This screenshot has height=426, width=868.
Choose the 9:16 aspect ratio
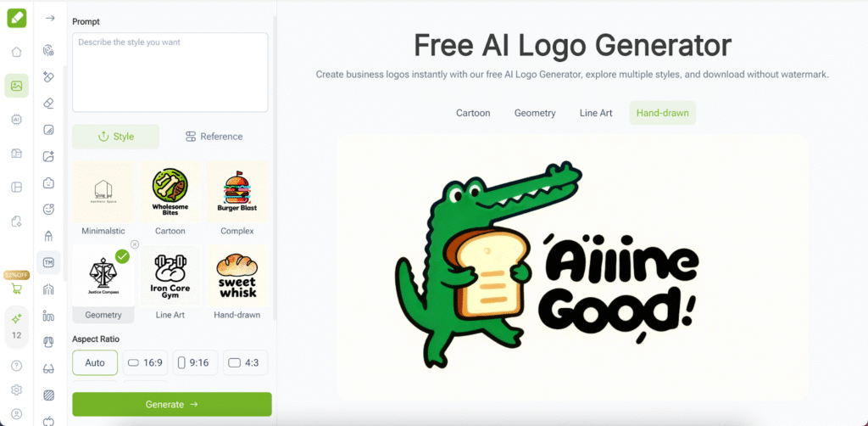pyautogui.click(x=196, y=363)
